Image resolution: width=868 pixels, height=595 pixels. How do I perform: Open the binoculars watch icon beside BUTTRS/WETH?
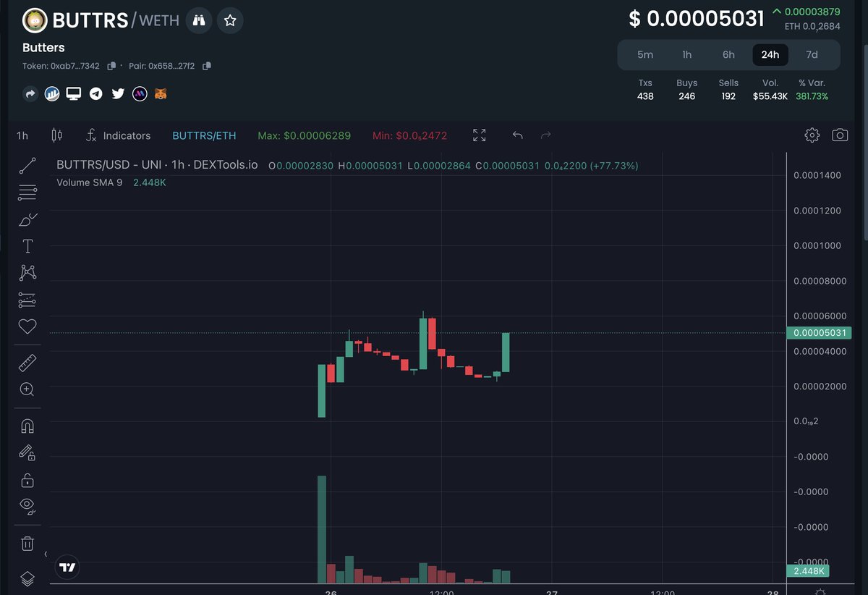point(199,20)
